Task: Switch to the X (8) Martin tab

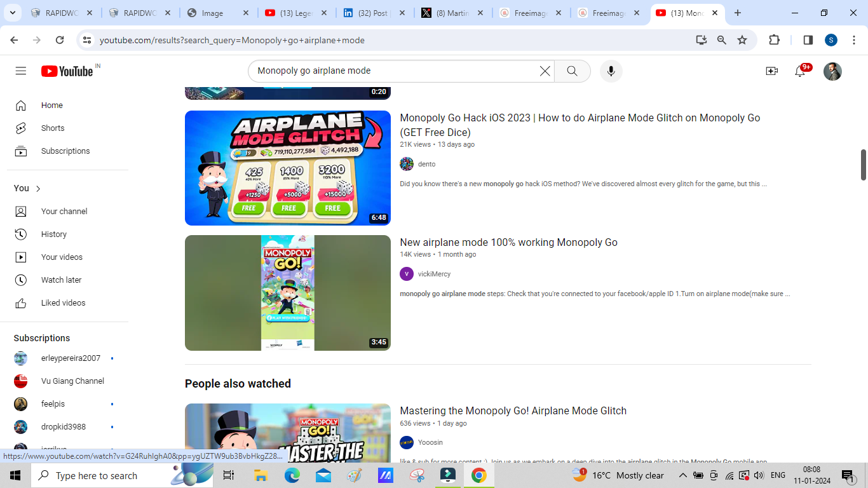Action: pyautogui.click(x=451, y=13)
